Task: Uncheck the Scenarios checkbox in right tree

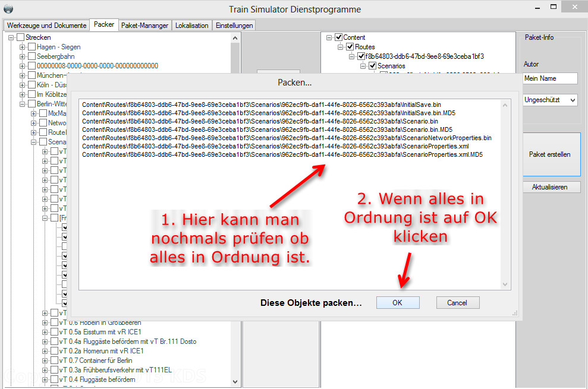Action: 372,65
